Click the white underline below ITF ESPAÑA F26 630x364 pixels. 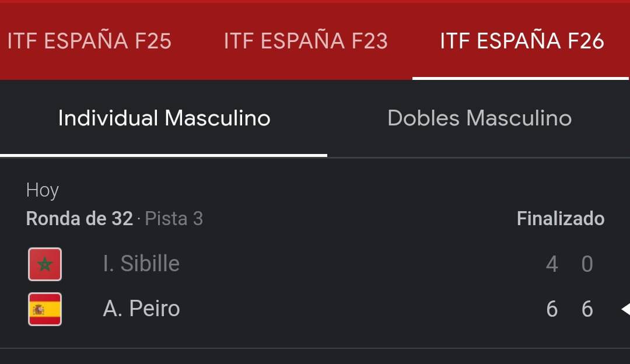tap(520, 78)
